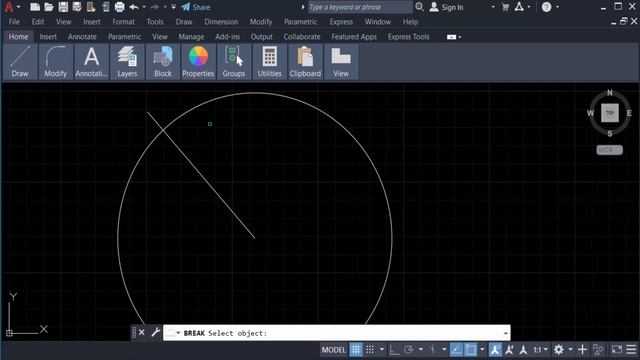The height and width of the screenshot is (360, 640).
Task: Open the Properties color wheel panel
Action: tap(198, 62)
